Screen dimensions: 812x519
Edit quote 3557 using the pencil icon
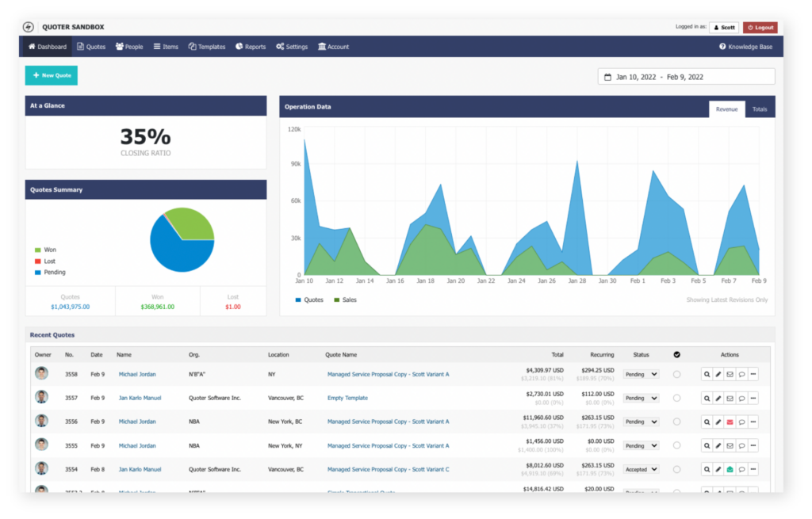(x=718, y=398)
